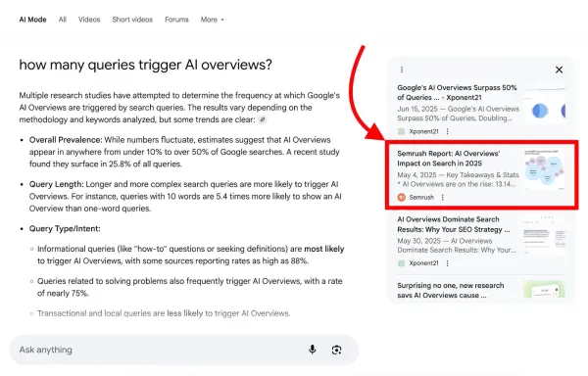This screenshot has height=376, width=588.
Task: Click the 'Query Length:' bold text
Action: [56, 184]
